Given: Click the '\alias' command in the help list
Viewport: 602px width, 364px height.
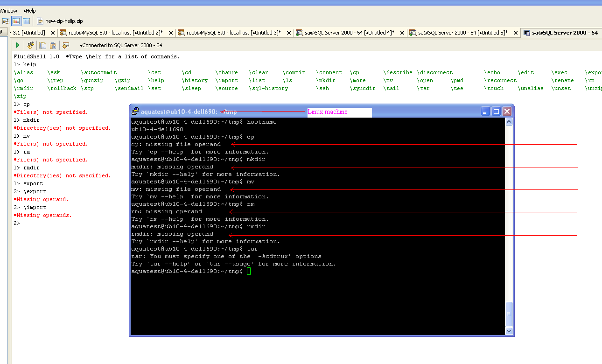Looking at the screenshot, I should point(23,72).
